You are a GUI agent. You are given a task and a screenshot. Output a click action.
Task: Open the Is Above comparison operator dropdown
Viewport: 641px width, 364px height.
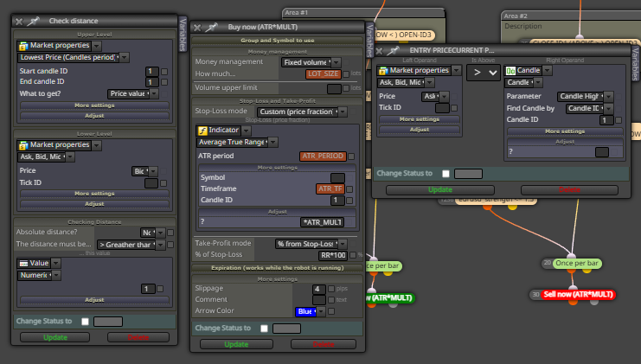pos(484,73)
